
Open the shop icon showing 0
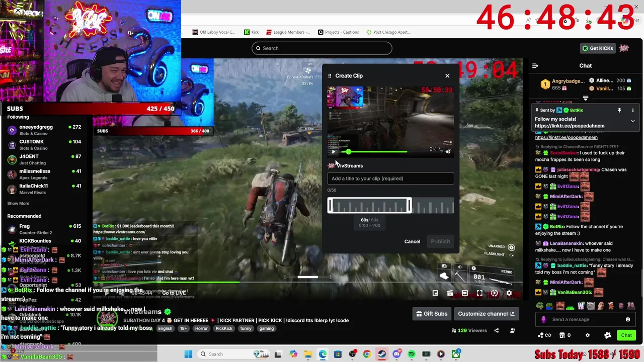click(x=565, y=335)
